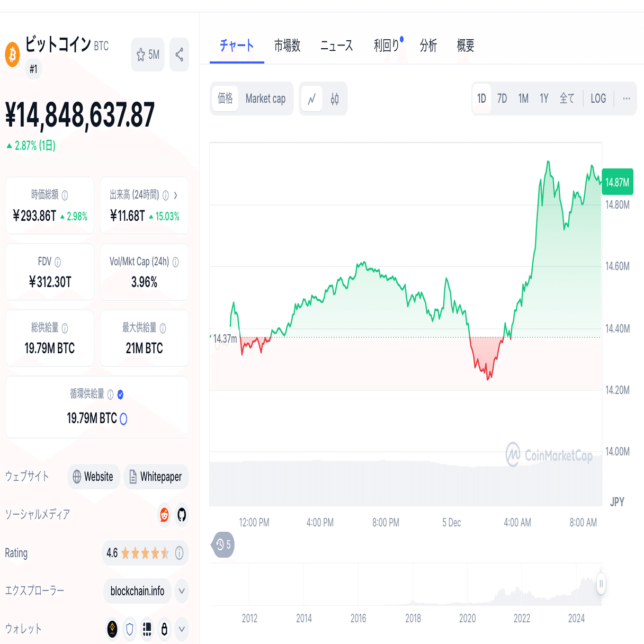Select the 価格 price toggle
Viewport: 644px width, 644px height.
point(225,99)
